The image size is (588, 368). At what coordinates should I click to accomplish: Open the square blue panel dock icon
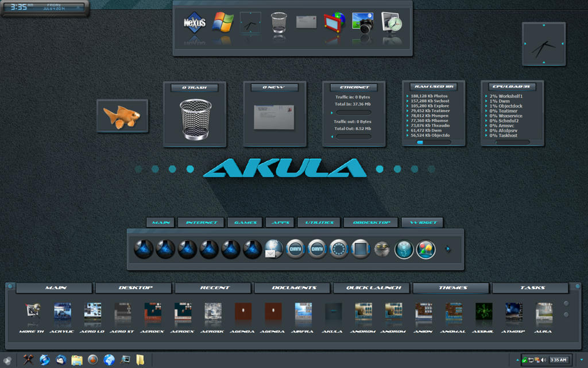click(361, 249)
